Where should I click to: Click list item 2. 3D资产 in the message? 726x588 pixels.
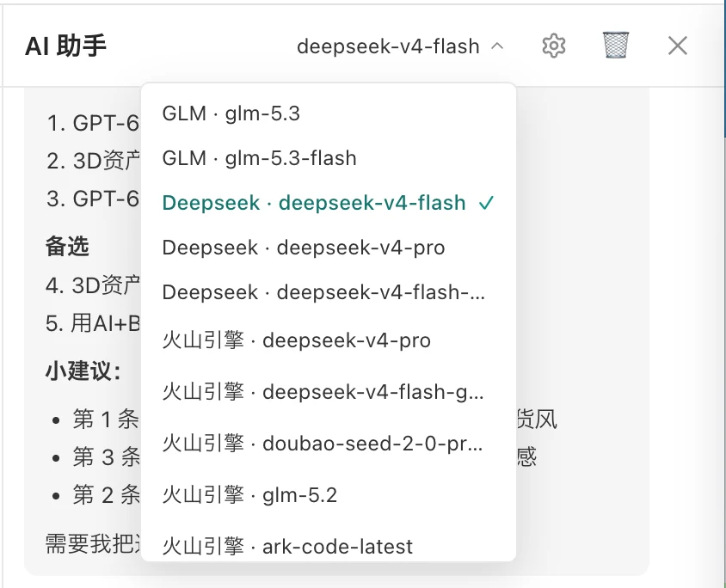point(93,161)
